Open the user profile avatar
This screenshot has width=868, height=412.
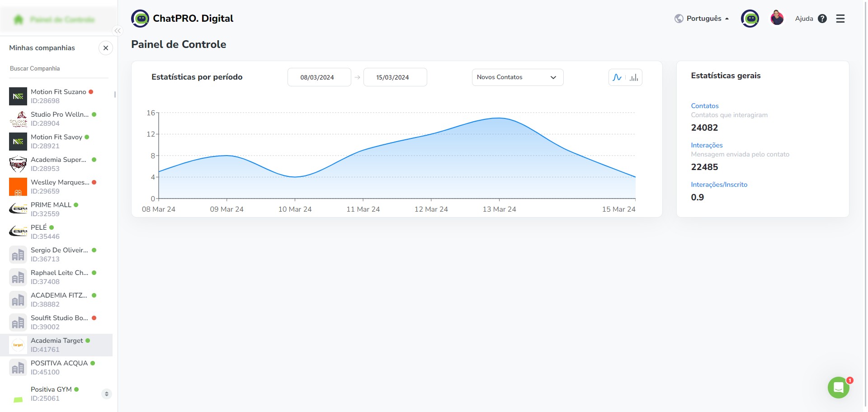tap(777, 19)
